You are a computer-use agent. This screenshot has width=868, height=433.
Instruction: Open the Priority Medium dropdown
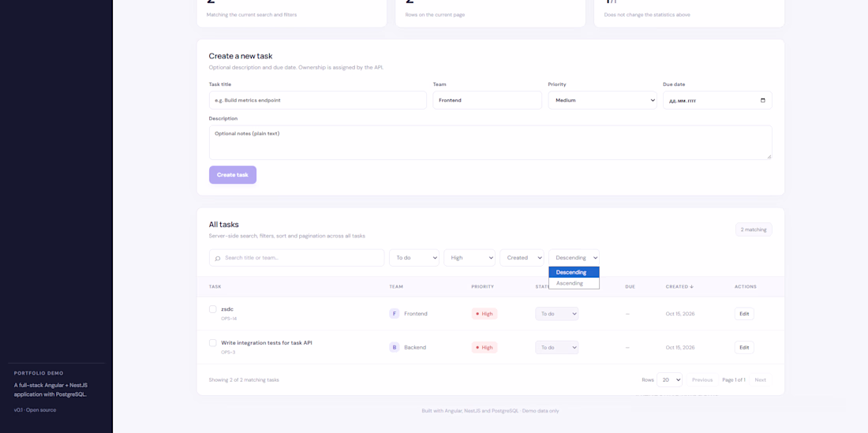[602, 100]
